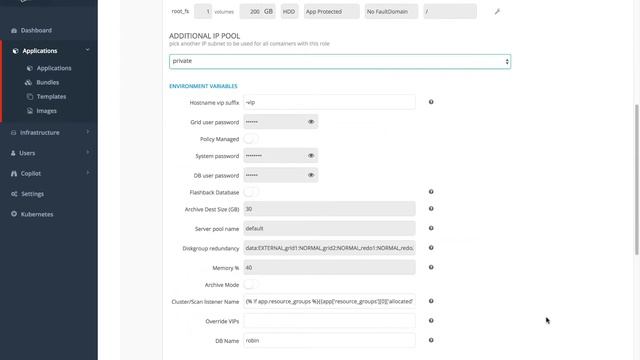Viewport: 640px width, 360px height.
Task: Click the Infrastructure icon
Action: [13, 133]
